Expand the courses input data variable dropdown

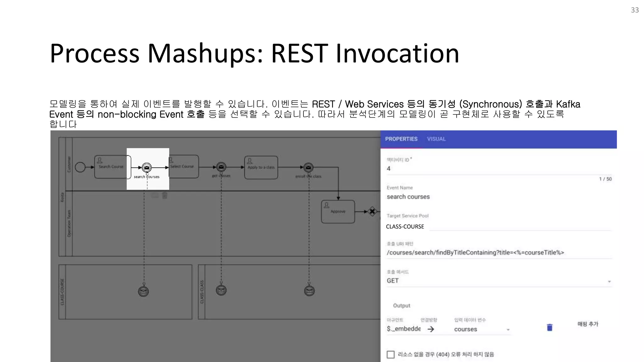coord(508,329)
